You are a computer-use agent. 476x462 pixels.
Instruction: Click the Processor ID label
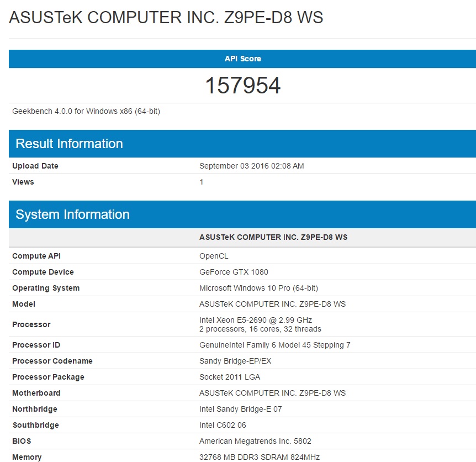(x=36, y=345)
